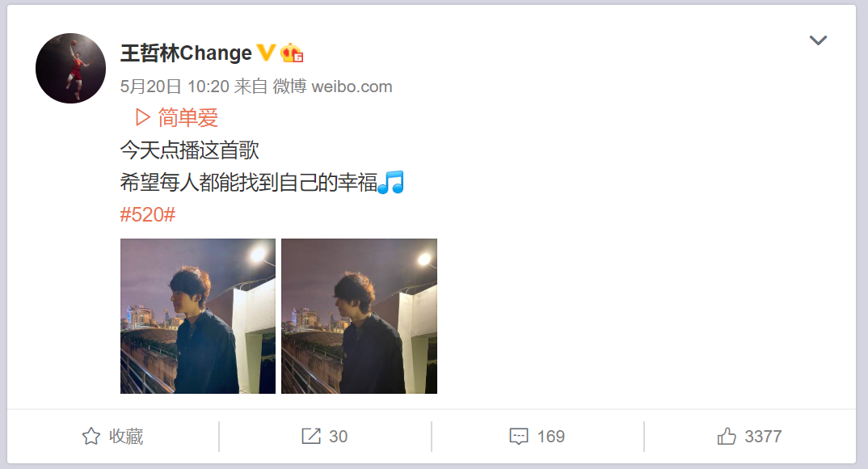This screenshot has height=469, width=868.
Task: Click the star favorite icon
Action: [x=91, y=437]
